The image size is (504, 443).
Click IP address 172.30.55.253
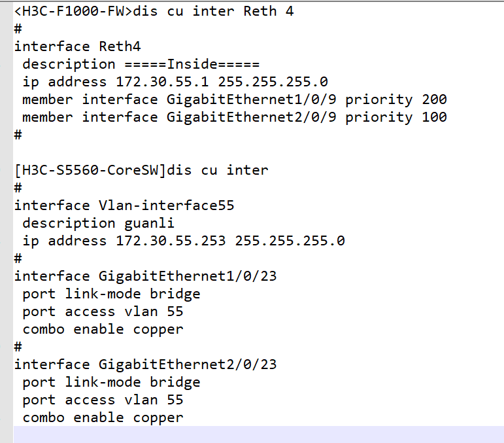click(x=171, y=241)
